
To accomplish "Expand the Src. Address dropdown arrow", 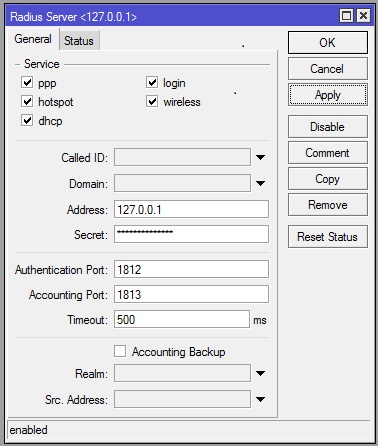I will 260,399.
